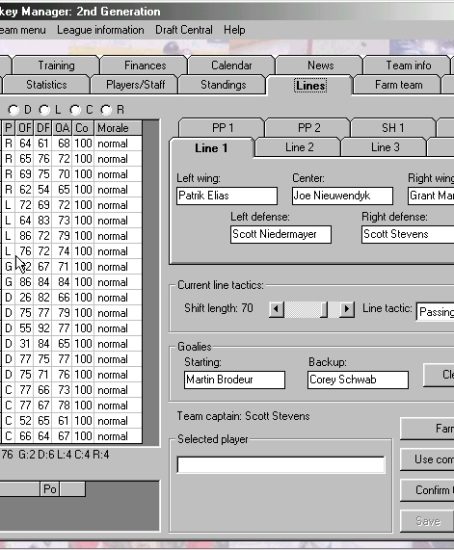Switch to the Players/Staff tab
The height and width of the screenshot is (550, 454).
[135, 85]
